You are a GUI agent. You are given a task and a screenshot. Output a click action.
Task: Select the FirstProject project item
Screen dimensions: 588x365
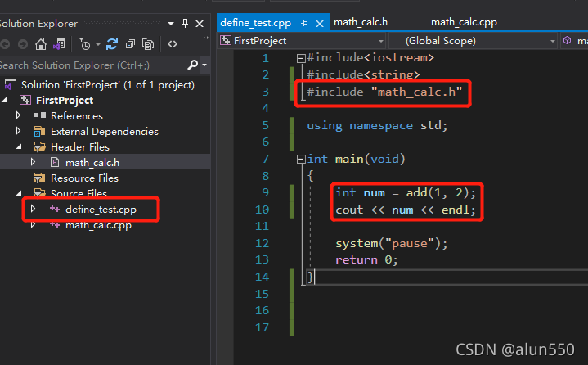coord(65,100)
